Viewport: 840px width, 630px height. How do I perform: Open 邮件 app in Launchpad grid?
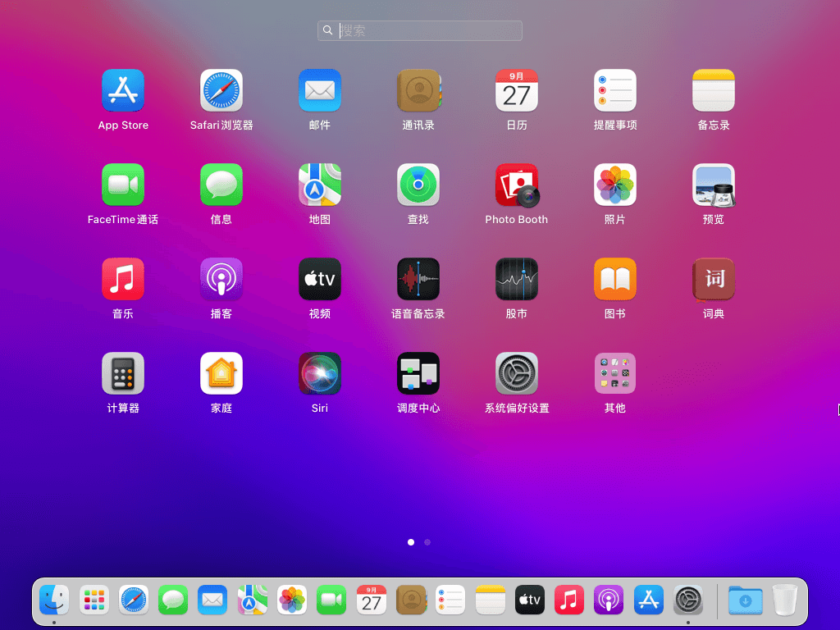coord(320,90)
